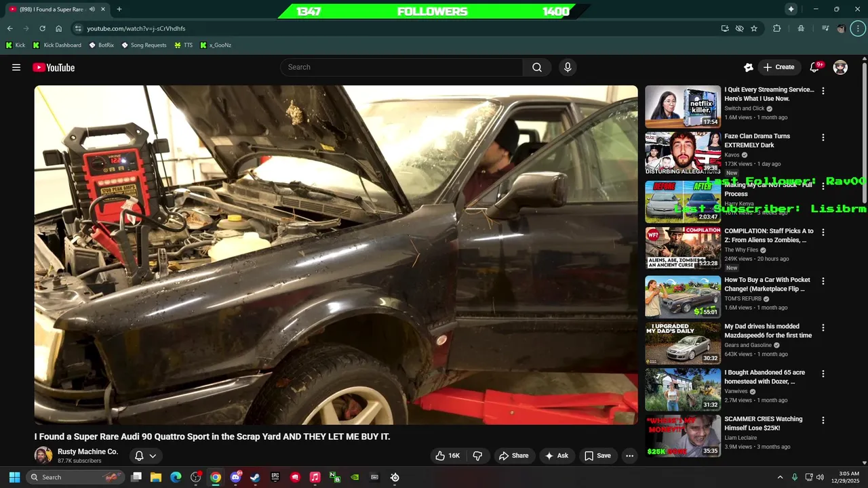The height and width of the screenshot is (488, 868).
Task: Open the YouTube Playables star icon
Action: coord(749,67)
